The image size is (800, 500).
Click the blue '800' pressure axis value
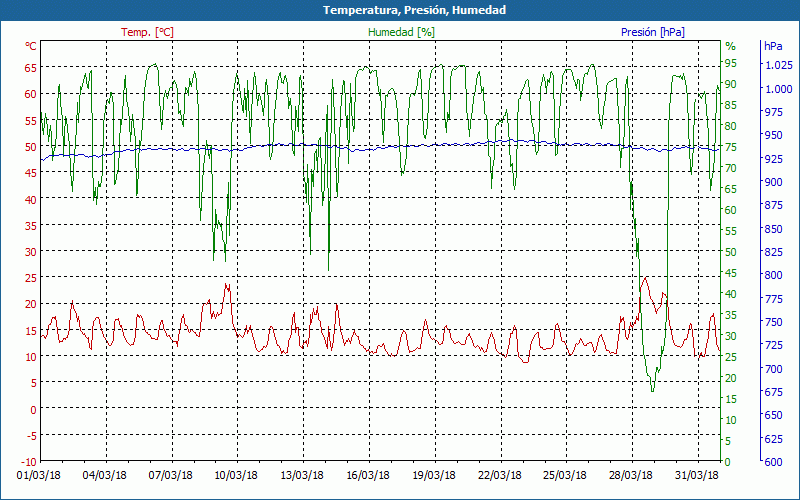pos(773,275)
